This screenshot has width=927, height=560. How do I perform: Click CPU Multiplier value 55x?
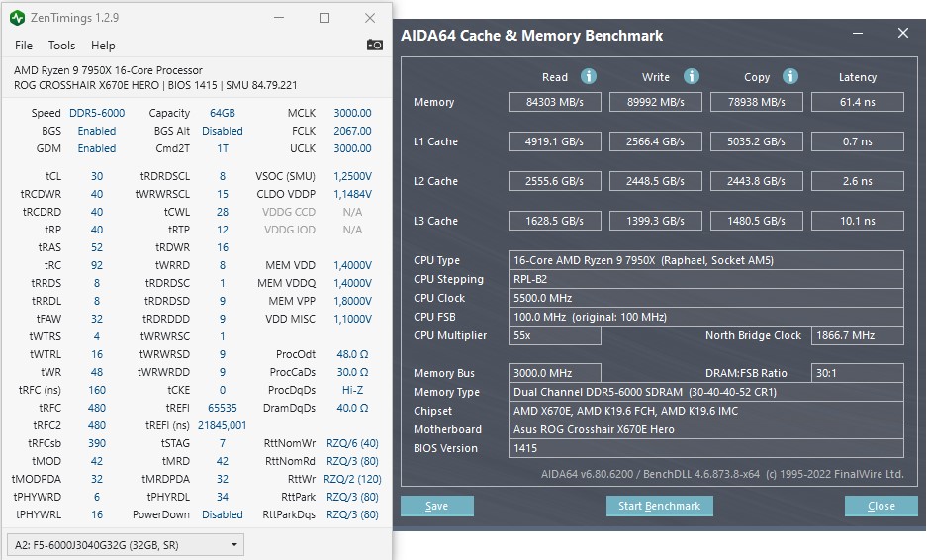pyautogui.click(x=555, y=335)
